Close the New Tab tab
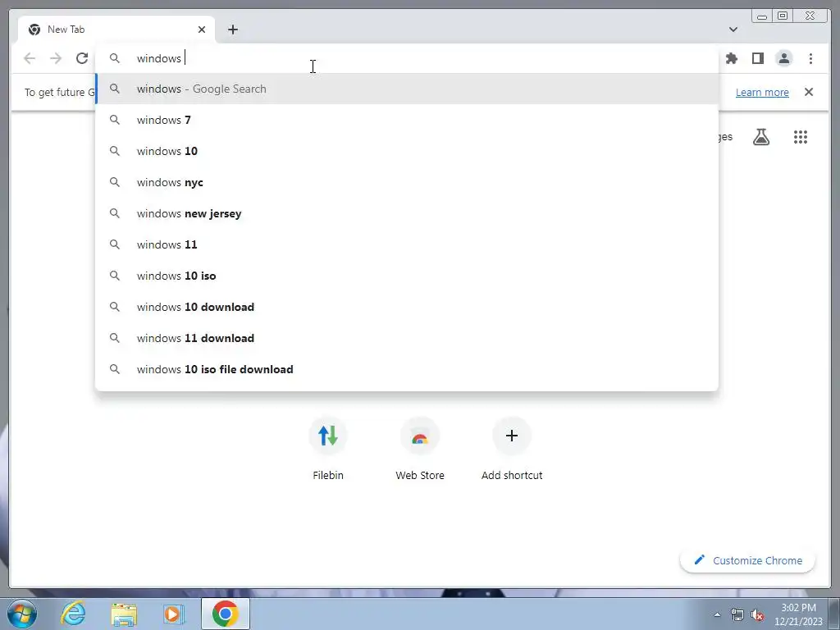Image resolution: width=840 pixels, height=630 pixels. (x=202, y=30)
